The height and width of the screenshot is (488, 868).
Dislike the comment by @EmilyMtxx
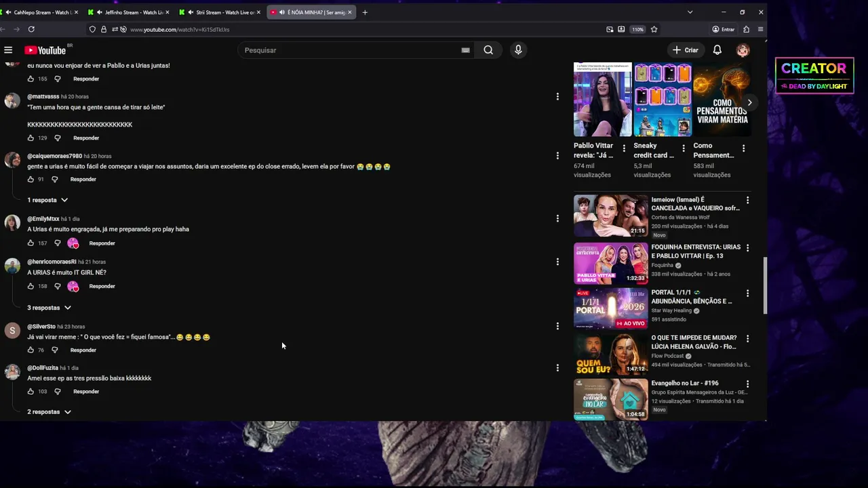click(x=58, y=243)
